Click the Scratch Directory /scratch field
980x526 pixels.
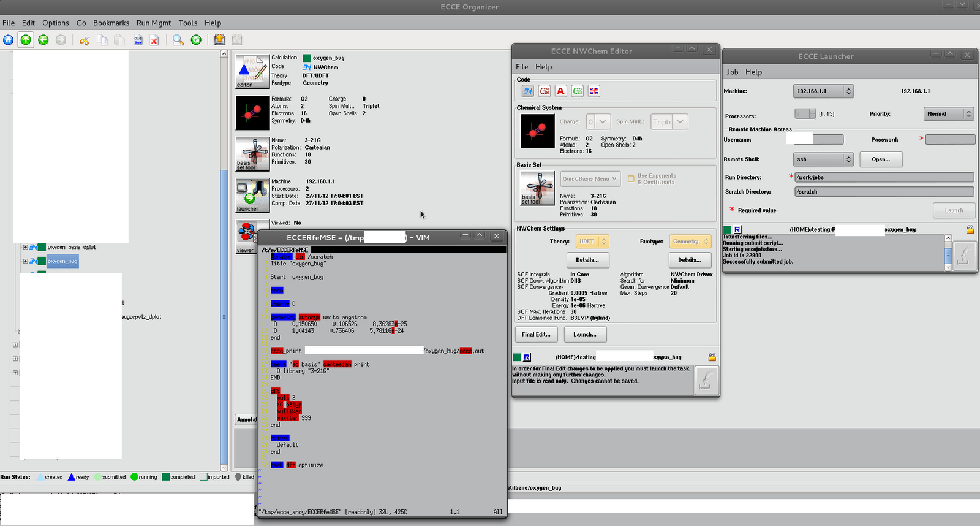coord(884,192)
